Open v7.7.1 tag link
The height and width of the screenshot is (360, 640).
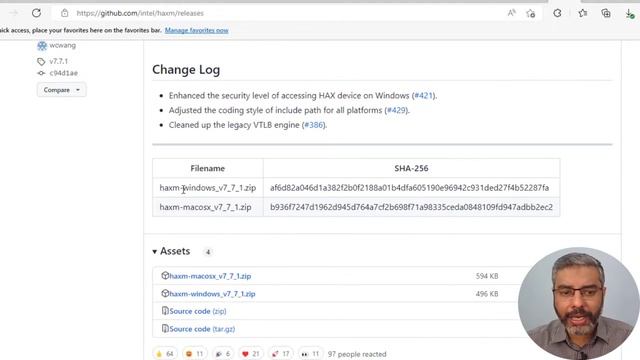[59, 61]
